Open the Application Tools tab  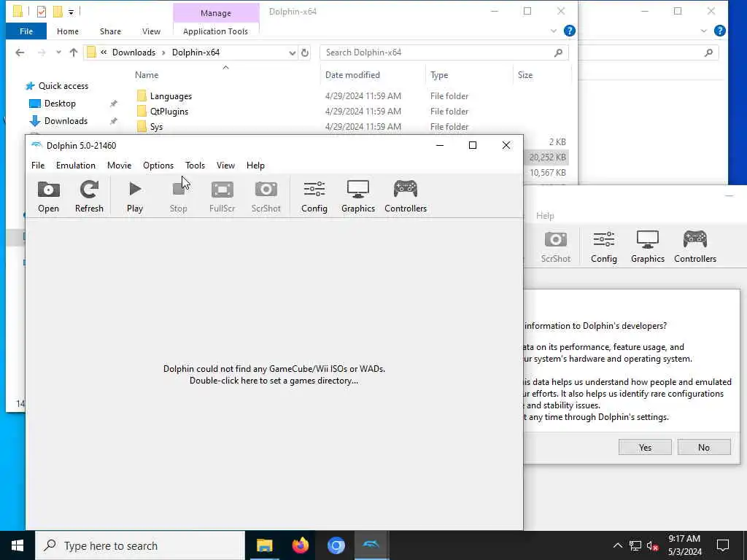[215, 31]
